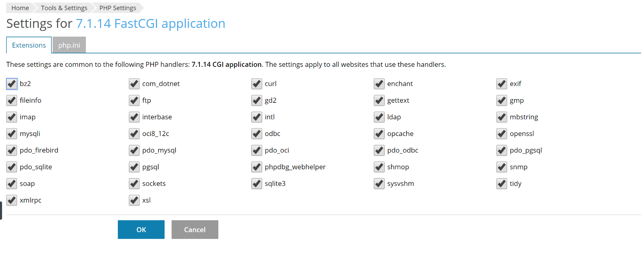Screen dimensions: 644x257
Task: Navigate to PHP Settings breadcrumb
Action: click(x=118, y=8)
